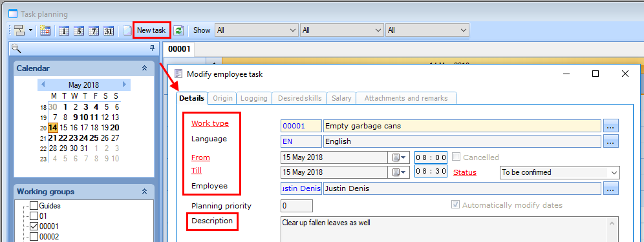The image size is (644, 242).
Task: Click the May 2018 month header
Action: [84, 85]
